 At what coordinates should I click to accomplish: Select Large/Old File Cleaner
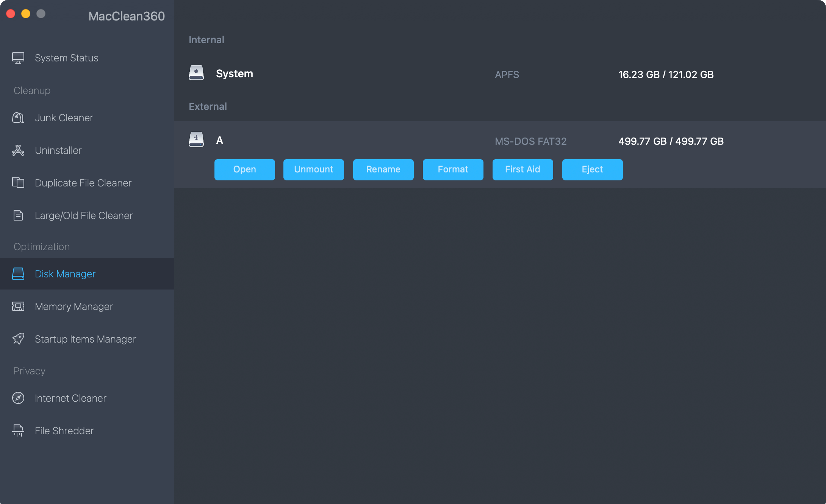click(87, 216)
